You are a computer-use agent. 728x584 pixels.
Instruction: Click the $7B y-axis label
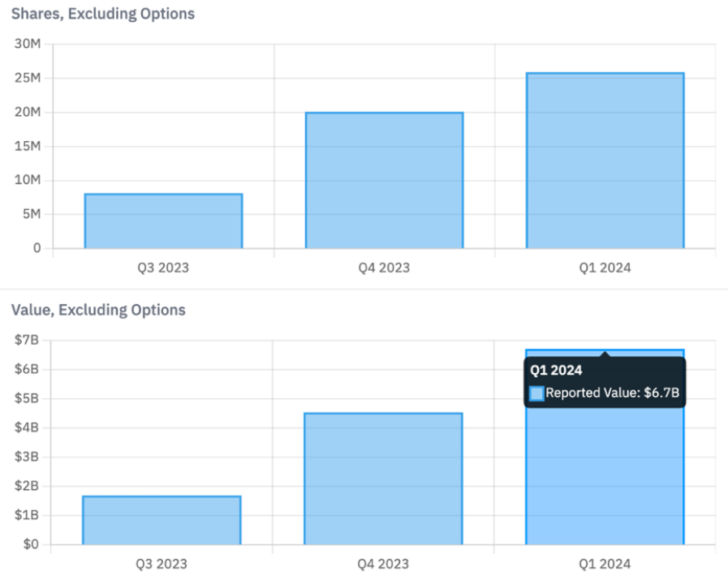[27, 340]
